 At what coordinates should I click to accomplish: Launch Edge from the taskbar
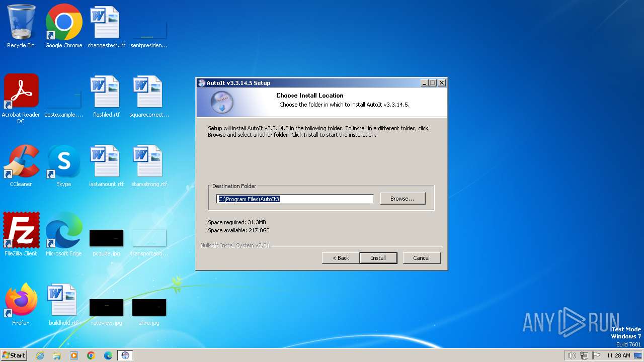click(108, 355)
